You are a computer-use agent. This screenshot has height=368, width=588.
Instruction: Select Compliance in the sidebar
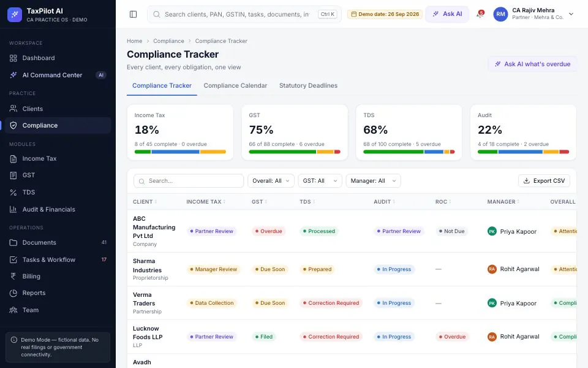58,125
